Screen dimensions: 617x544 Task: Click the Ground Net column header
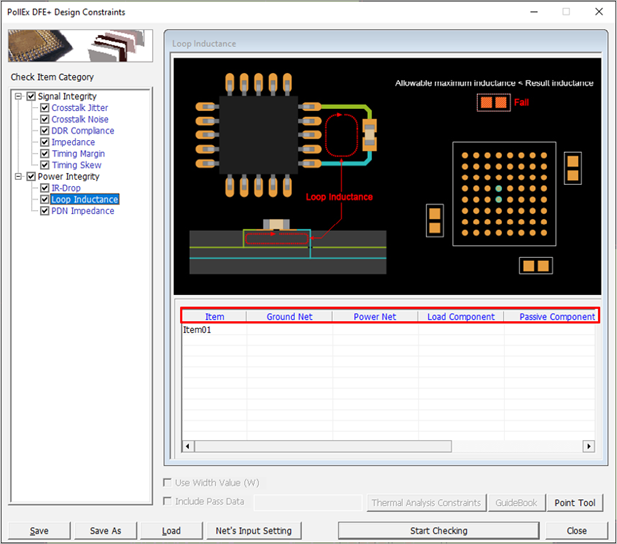point(289,317)
